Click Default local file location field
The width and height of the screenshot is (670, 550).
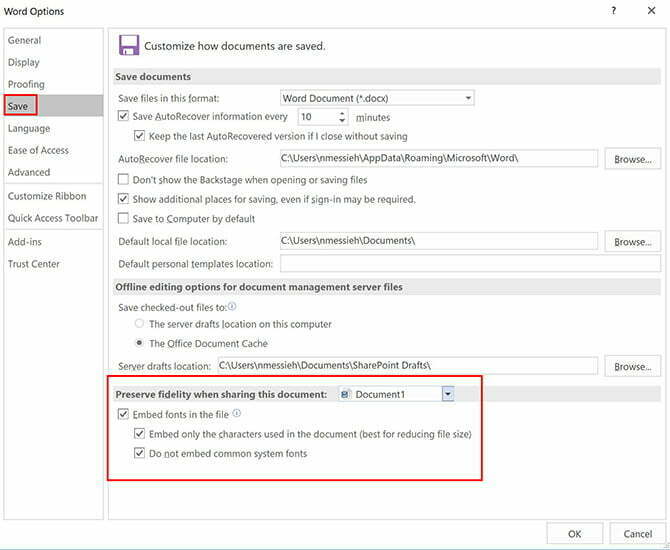pyautogui.click(x=439, y=241)
